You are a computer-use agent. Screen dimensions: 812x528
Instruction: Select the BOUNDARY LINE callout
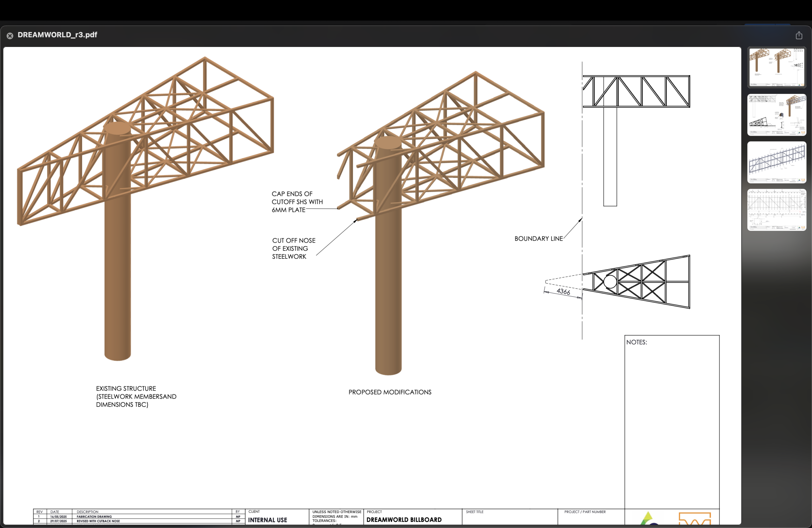538,238
